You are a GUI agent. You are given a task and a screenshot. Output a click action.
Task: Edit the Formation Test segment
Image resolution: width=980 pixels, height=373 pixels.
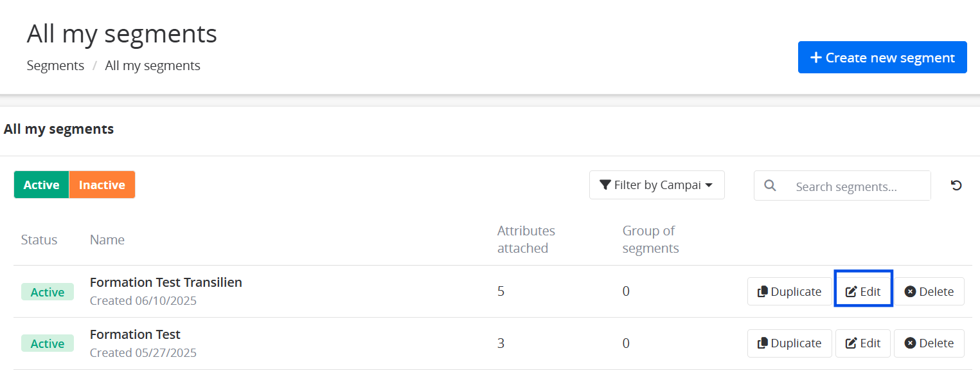(x=863, y=343)
